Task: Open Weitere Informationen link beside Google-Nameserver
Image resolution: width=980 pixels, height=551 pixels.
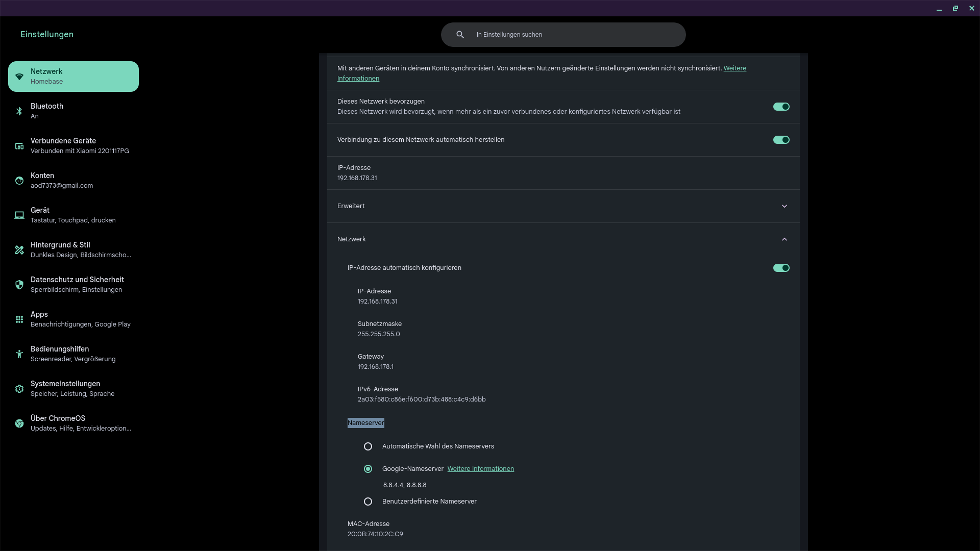Action: tap(480, 469)
